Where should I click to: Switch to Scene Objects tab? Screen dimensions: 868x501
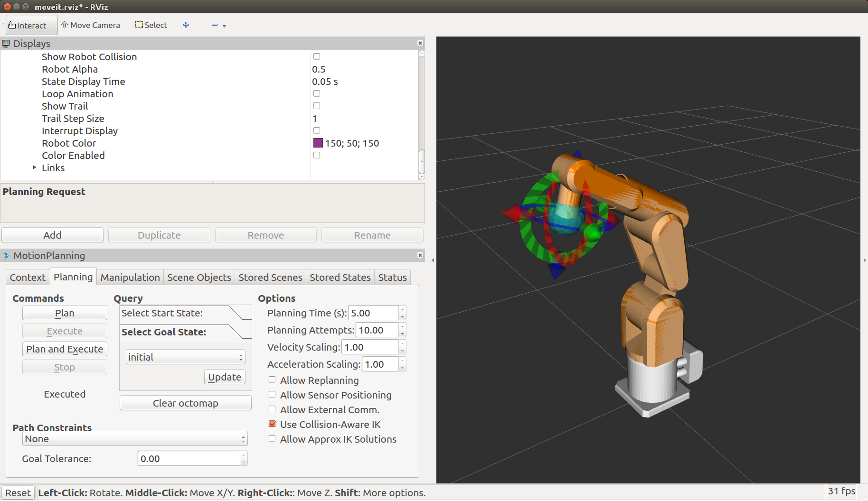(199, 277)
